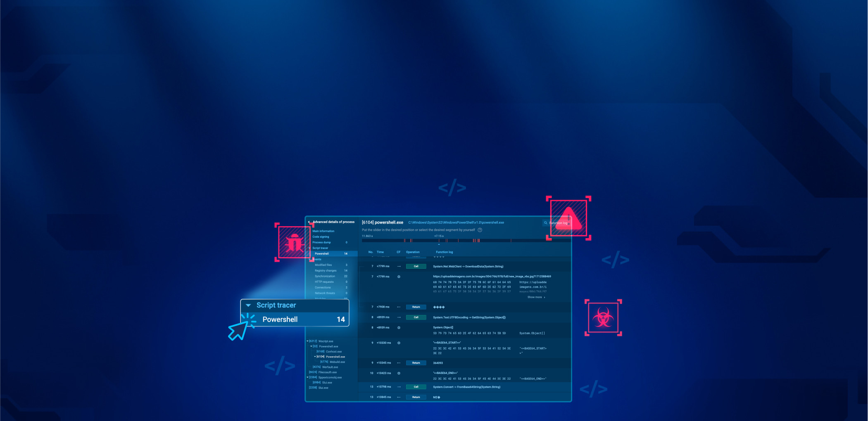
Task: Open the Code signing section
Action: pos(321,237)
